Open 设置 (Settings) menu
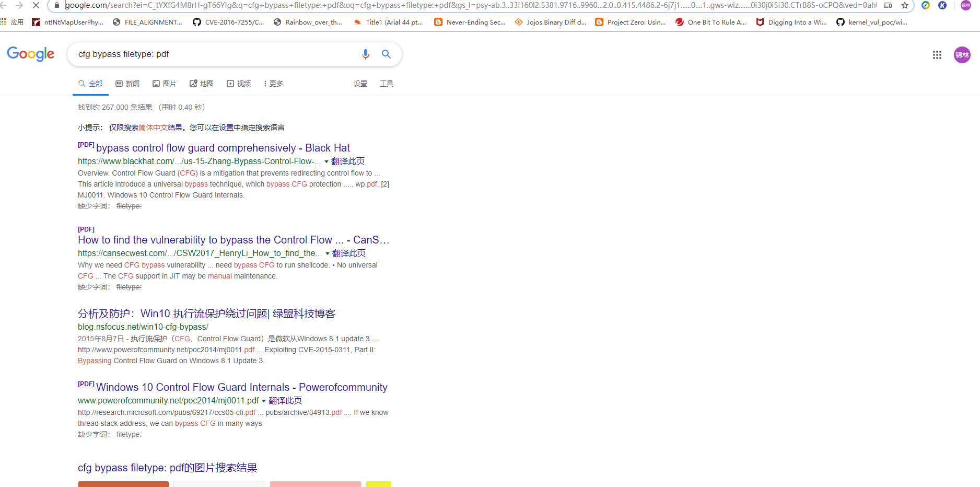The image size is (980, 487). point(360,84)
